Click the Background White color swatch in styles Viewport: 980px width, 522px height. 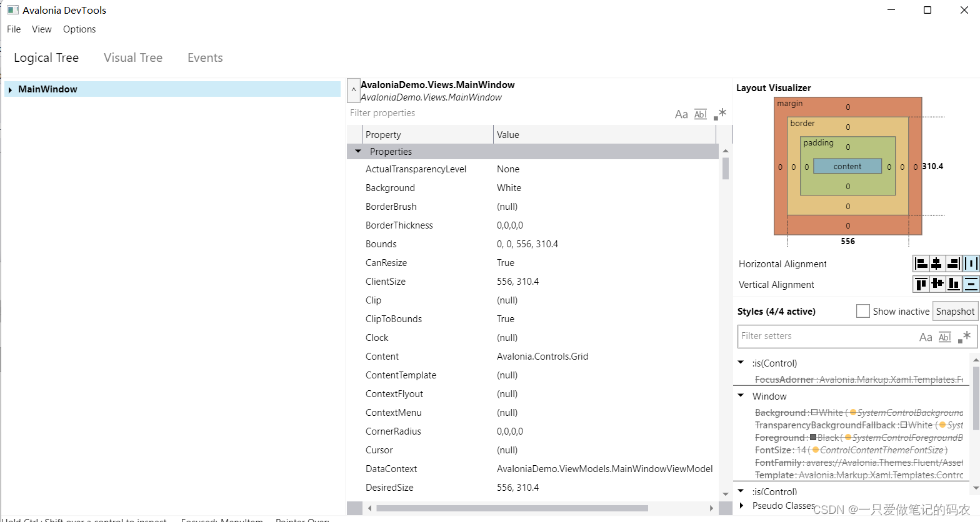(x=814, y=412)
